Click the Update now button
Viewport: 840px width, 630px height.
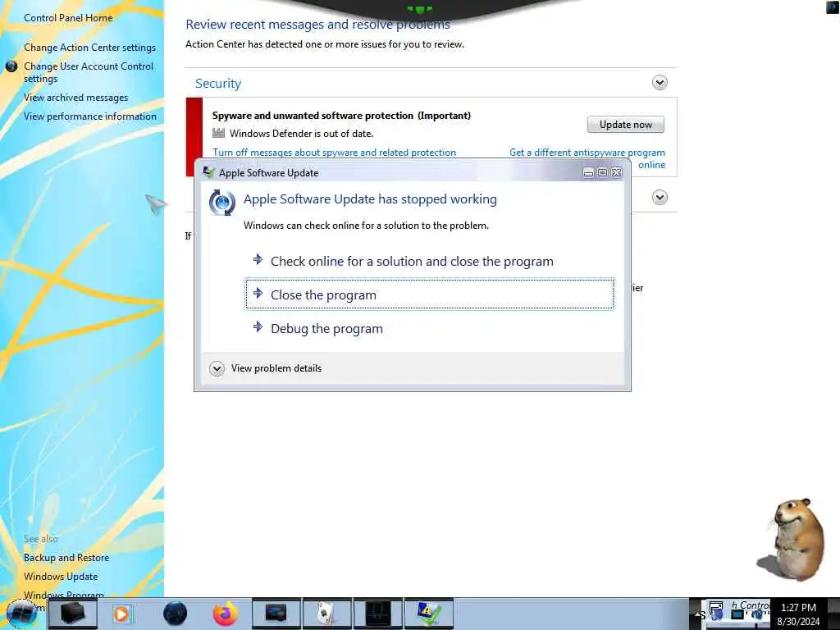[x=626, y=125]
